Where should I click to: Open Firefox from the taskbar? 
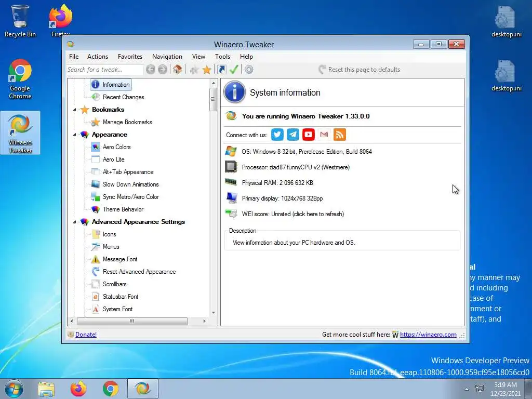[x=78, y=389]
